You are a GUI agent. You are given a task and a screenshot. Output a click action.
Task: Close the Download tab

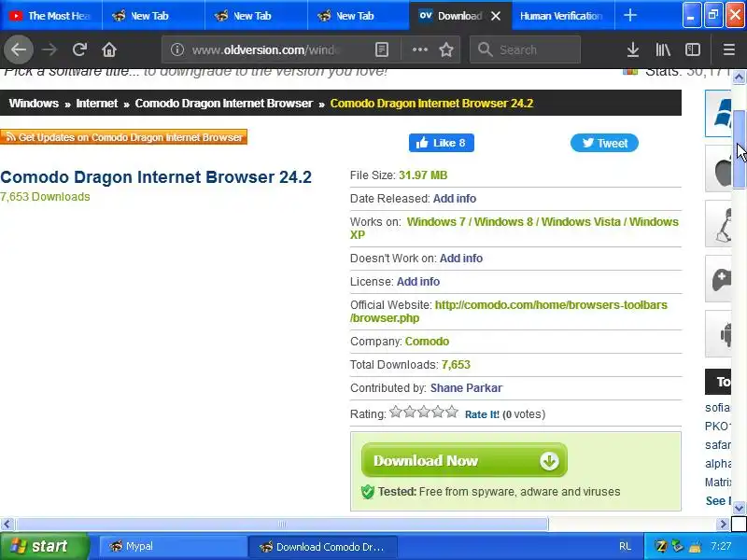coord(496,16)
